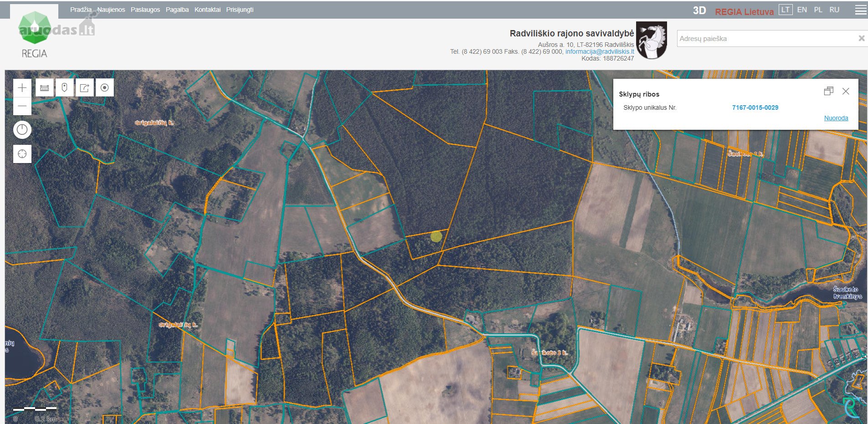Switch language to RU
This screenshot has height=424, width=868.
coord(834,10)
